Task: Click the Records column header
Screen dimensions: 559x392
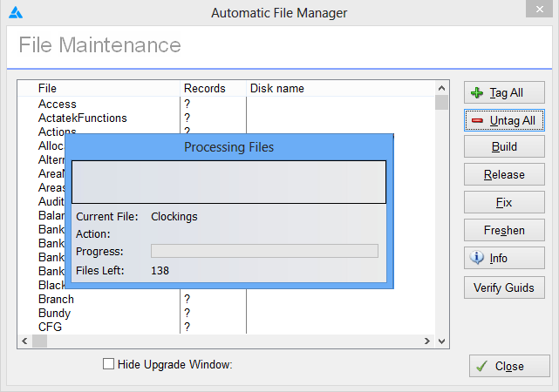Action: point(213,88)
